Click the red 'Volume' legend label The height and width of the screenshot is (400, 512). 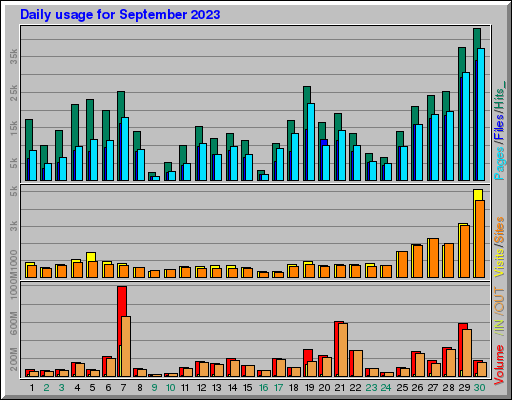click(499, 365)
